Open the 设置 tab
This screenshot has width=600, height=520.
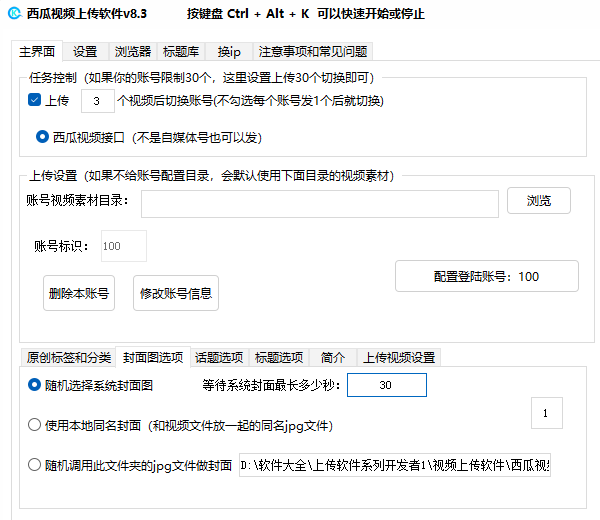[85, 51]
